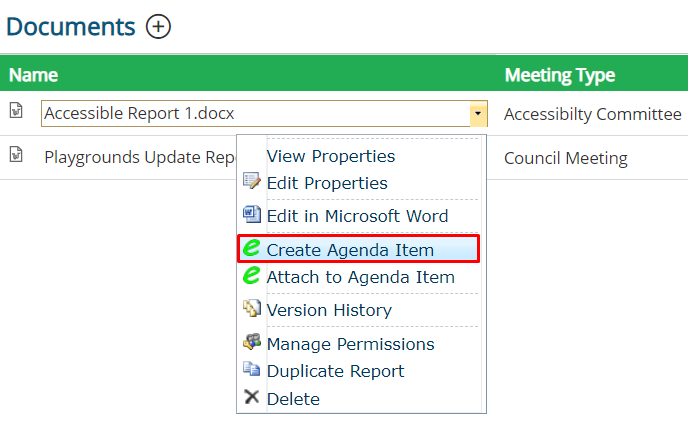This screenshot has width=688, height=426.
Task: Click the green e icon for Attach to Agenda Item
Action: click(251, 275)
